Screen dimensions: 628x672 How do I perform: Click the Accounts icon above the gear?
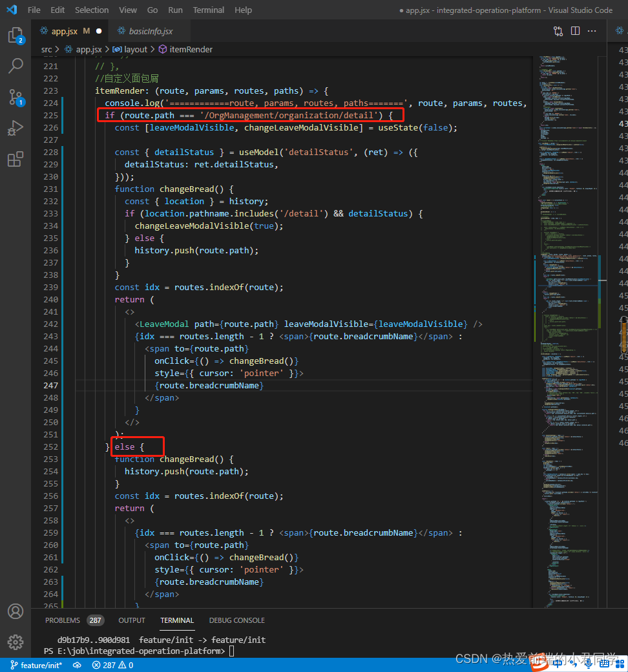click(x=16, y=611)
